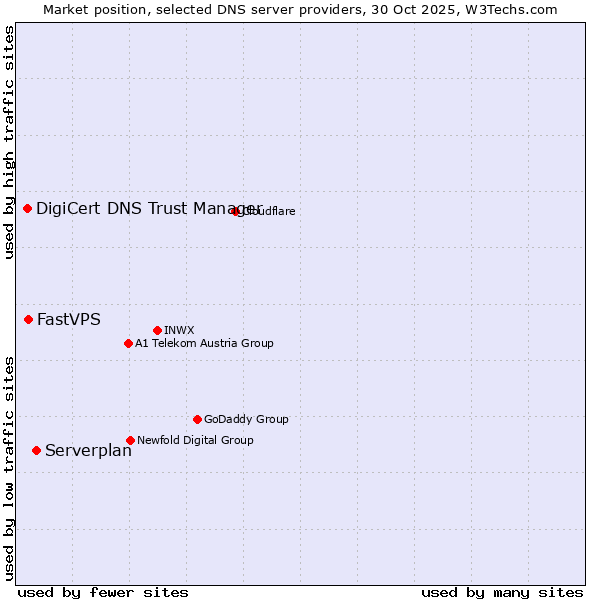Click the A1 Telekom Austria Group marker
The height and width of the screenshot is (600, 600).
tap(128, 343)
